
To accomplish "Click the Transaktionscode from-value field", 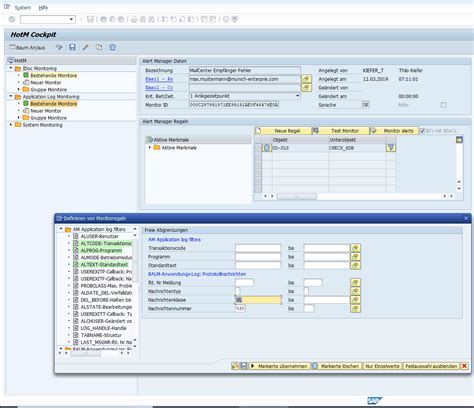I will point(258,248).
